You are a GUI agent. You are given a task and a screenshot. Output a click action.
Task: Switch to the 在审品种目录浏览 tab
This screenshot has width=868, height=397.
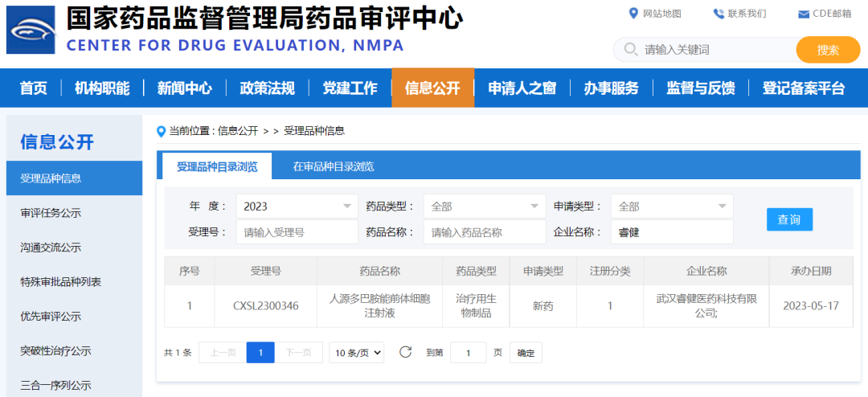point(334,166)
